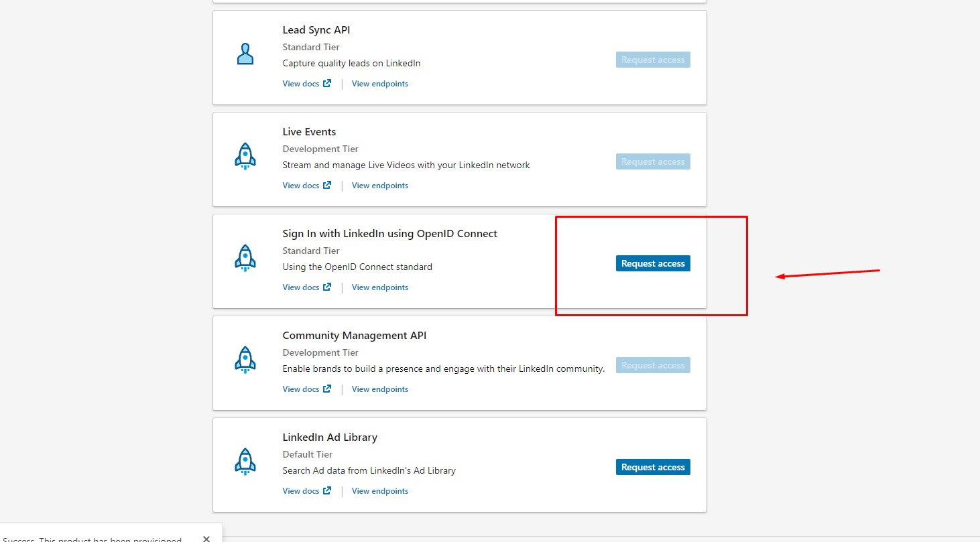Click 'Using the OpenID Connect standard' description
Viewport: 980px width, 542px height.
pos(357,267)
